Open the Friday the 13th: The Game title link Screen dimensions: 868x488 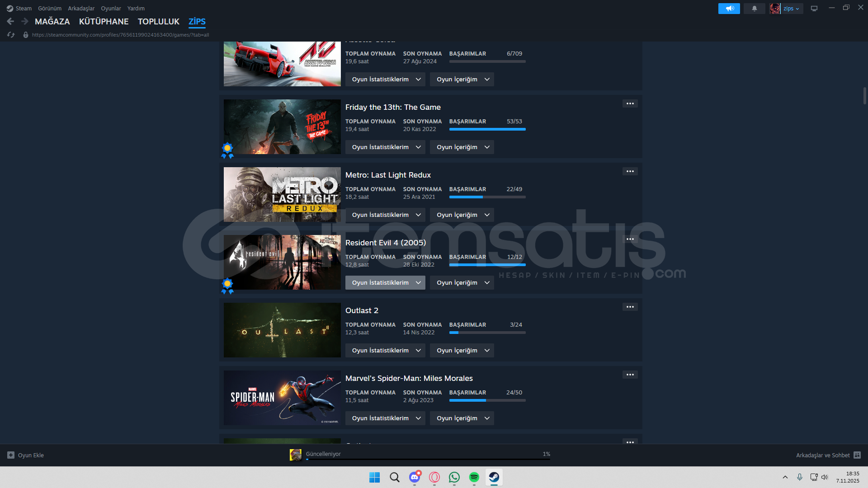tap(392, 107)
